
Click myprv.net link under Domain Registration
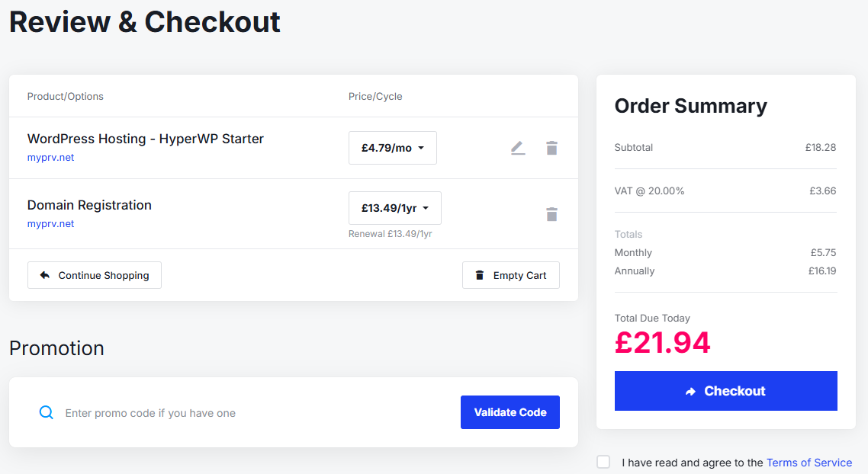coord(50,224)
